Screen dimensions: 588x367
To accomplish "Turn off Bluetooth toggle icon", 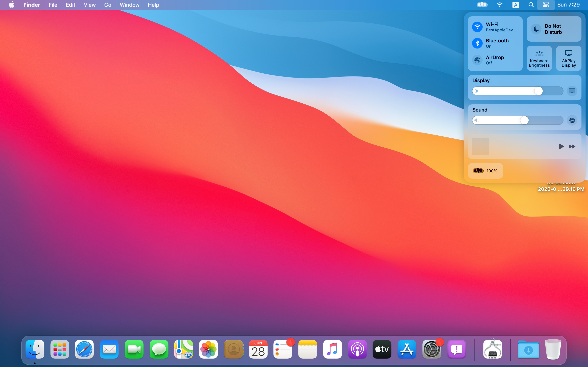I will pos(477,43).
